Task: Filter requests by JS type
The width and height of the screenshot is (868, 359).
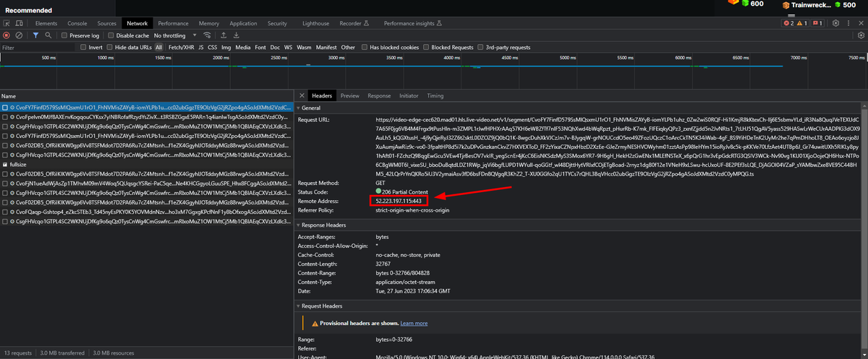Action: (x=200, y=47)
